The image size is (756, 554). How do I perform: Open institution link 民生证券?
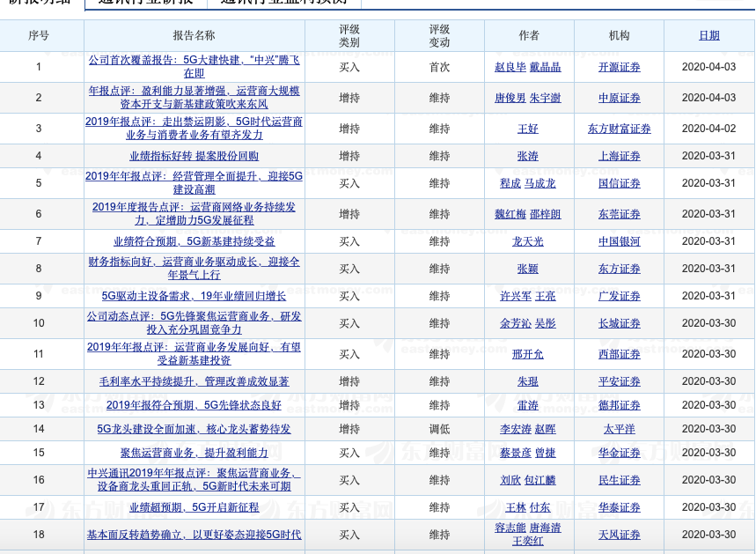[619, 480]
